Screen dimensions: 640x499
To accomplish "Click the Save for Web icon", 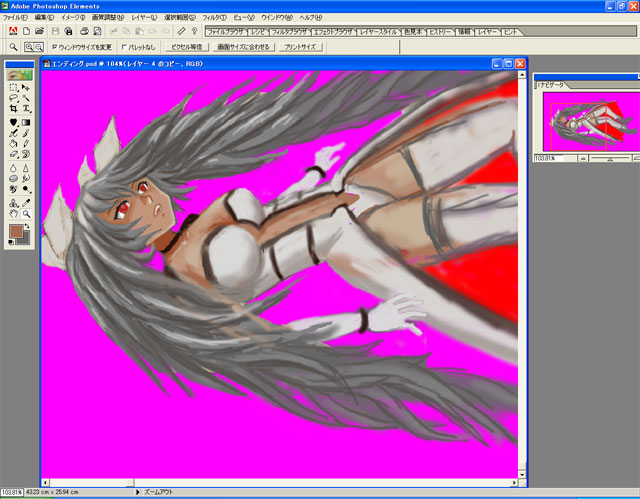I will (69, 31).
